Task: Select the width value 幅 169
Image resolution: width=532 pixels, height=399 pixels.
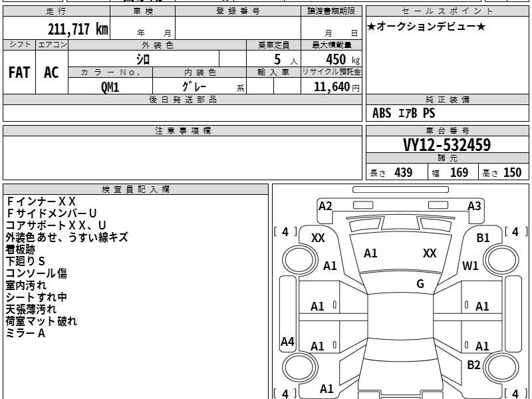Action: [450, 173]
